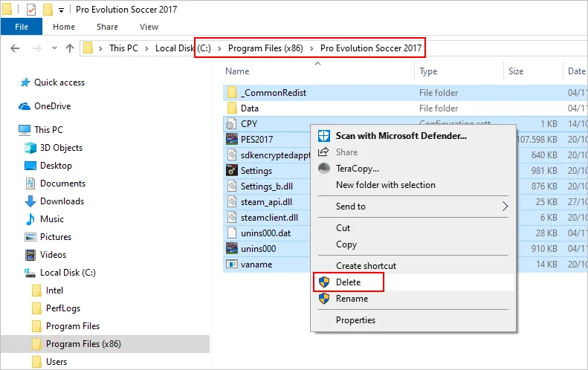
Task: Expand chevron after This PC breadcrumb
Action: (x=146, y=48)
